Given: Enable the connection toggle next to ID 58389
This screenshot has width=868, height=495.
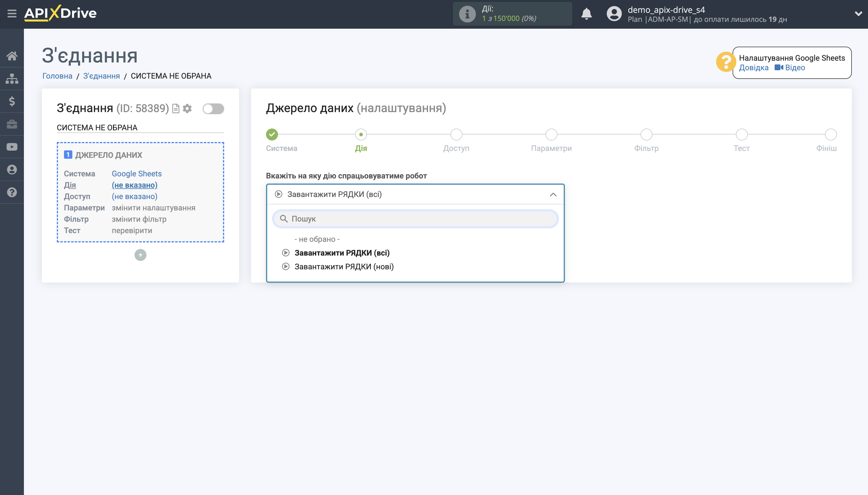Looking at the screenshot, I should coord(213,108).
